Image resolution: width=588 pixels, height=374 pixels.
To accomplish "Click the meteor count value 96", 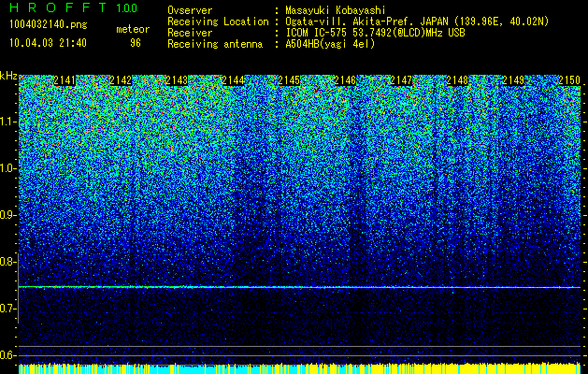I will click(136, 43).
